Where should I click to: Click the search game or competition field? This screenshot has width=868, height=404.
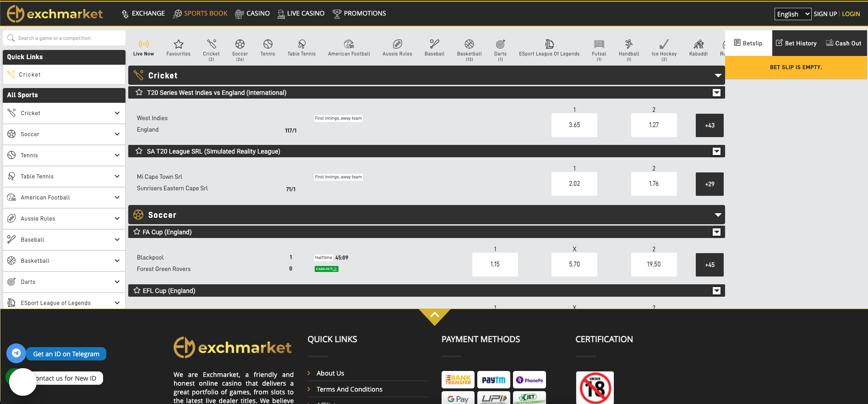coord(64,38)
